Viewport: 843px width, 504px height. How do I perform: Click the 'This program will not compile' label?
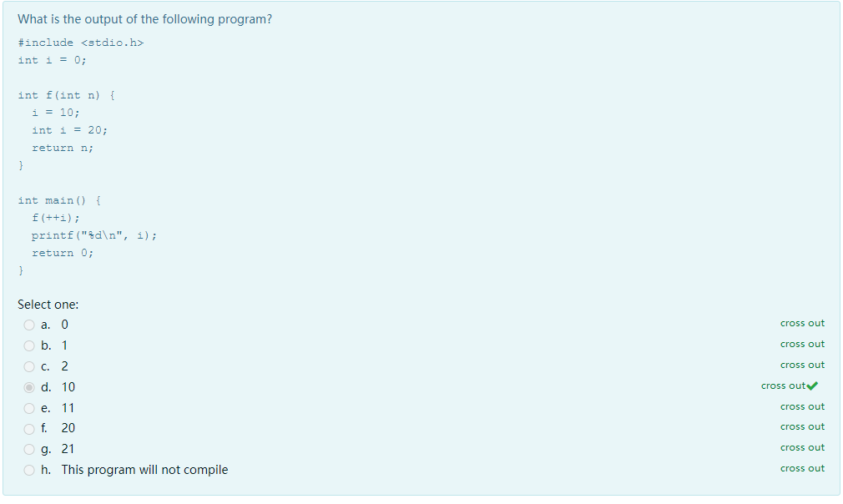click(x=144, y=470)
